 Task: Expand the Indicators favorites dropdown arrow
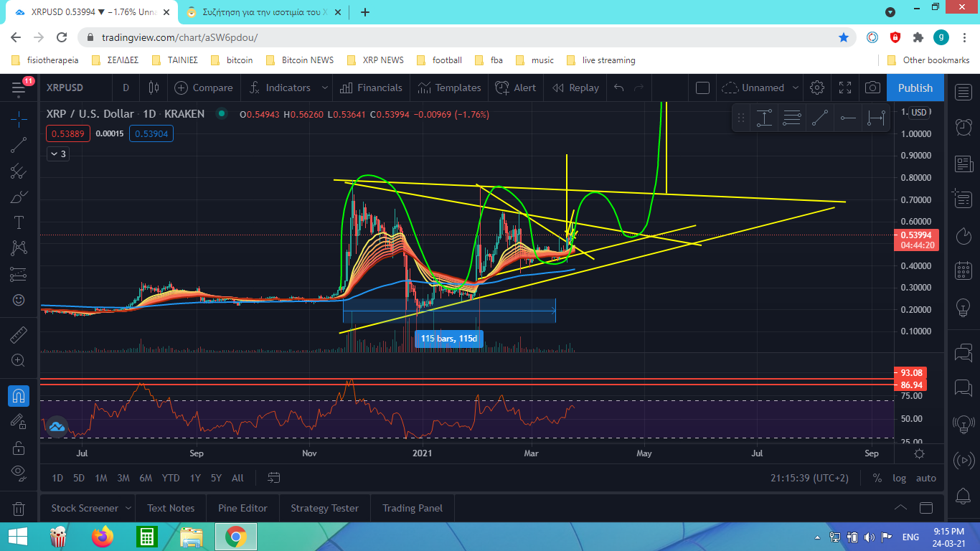(x=325, y=88)
